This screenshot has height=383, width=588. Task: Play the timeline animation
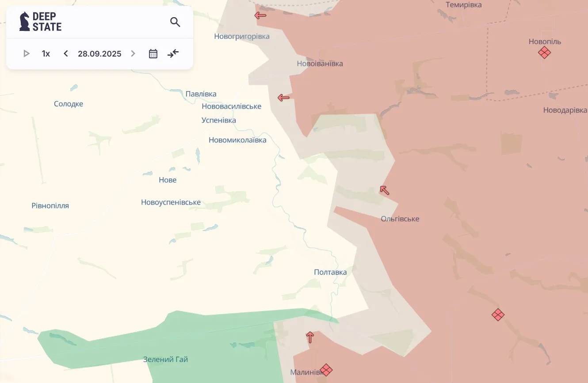(x=26, y=54)
